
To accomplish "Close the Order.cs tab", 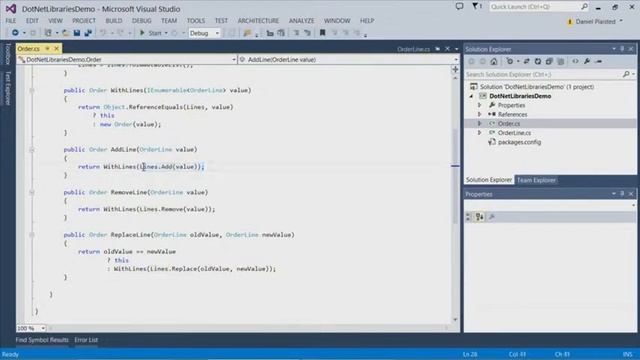I will click(x=56, y=49).
